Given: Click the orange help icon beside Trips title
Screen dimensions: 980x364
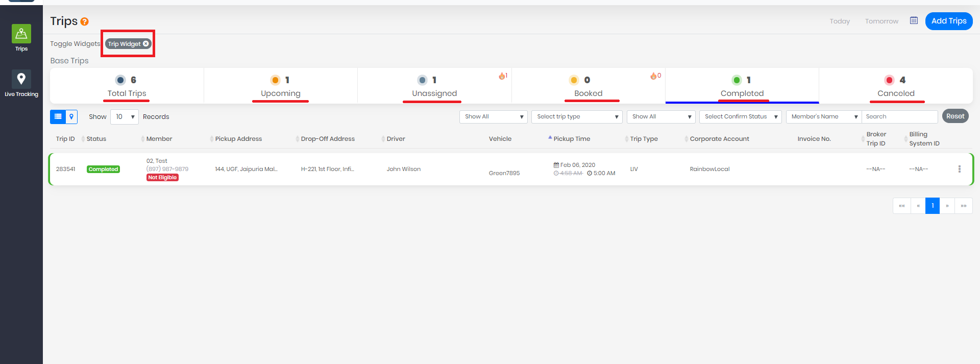Looking at the screenshot, I should [85, 21].
